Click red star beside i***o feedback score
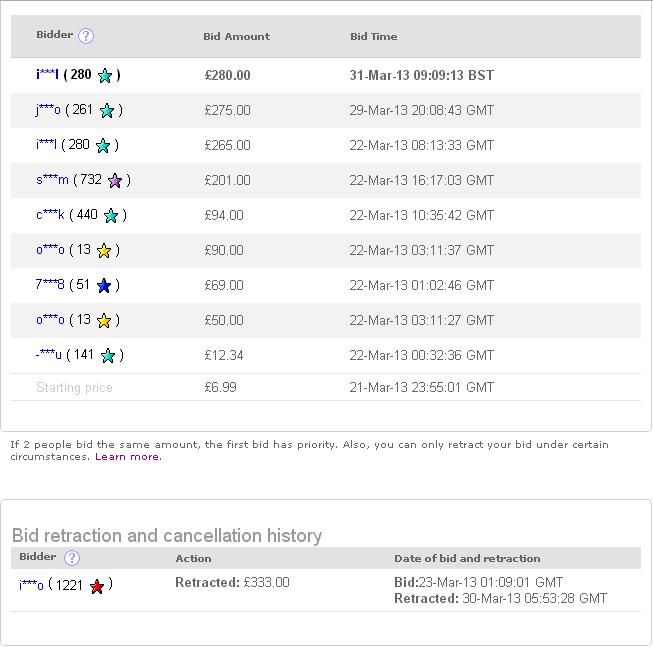Screen dimensions: 653x648 [x=97, y=586]
